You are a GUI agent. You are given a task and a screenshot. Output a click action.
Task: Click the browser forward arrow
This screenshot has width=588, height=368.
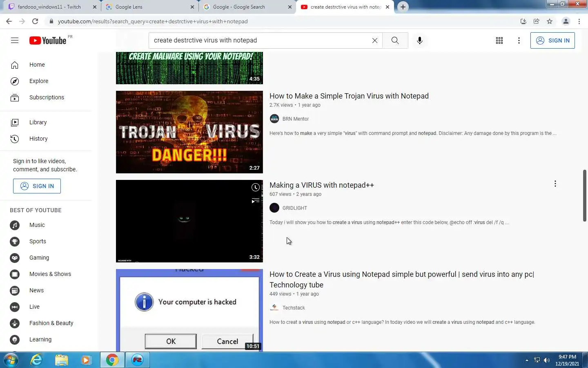22,21
